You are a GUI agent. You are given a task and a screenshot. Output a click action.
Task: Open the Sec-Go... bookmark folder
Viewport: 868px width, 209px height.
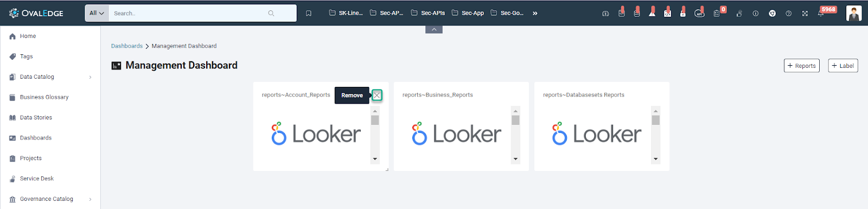507,13
